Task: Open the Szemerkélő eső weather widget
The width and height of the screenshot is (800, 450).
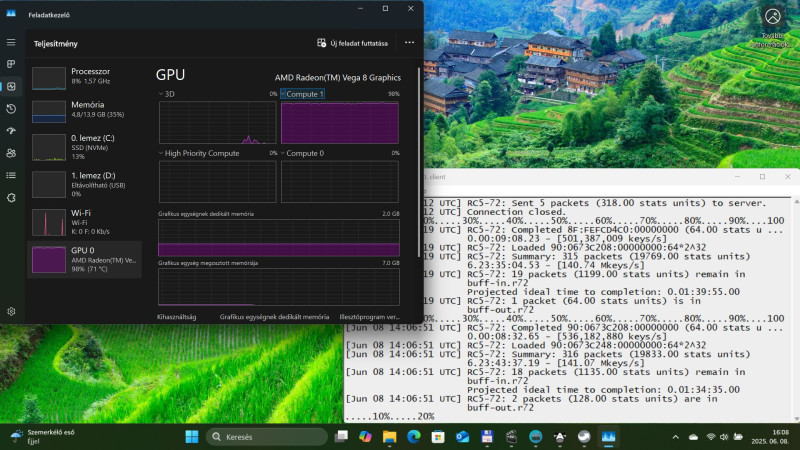Action: [43, 437]
